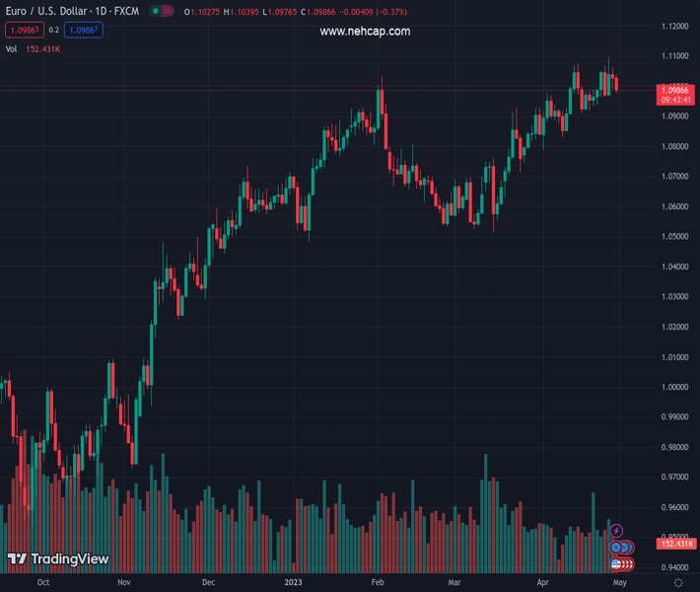Click the TradingView logo

pos(58,558)
